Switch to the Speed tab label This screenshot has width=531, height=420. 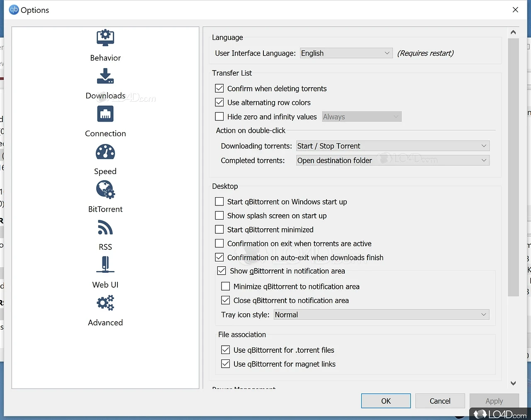click(105, 171)
